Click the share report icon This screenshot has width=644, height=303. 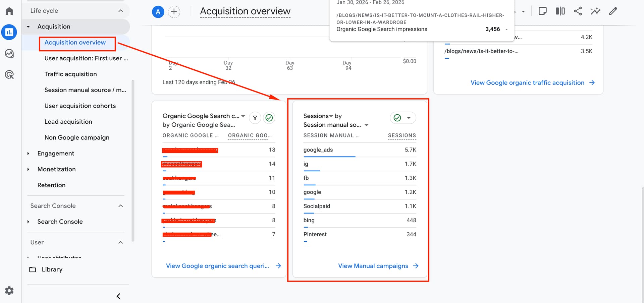click(x=578, y=11)
